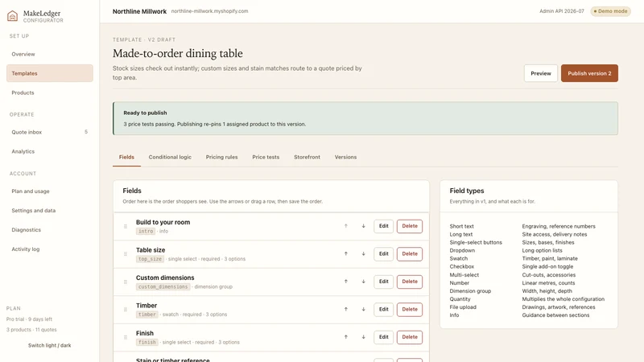
Task: Click the custom_dimensions field key tag
Action: [x=163, y=287]
